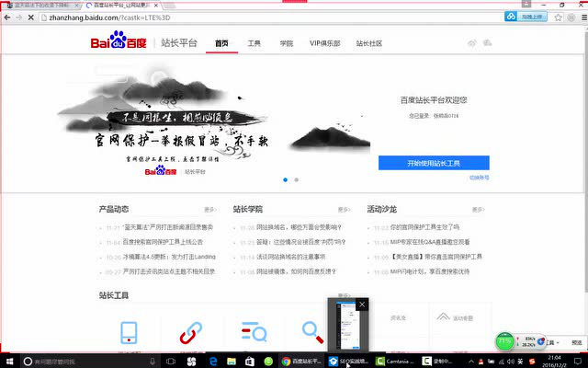Go back using the browser back arrow
The width and height of the screenshot is (588, 368).
(7, 17)
